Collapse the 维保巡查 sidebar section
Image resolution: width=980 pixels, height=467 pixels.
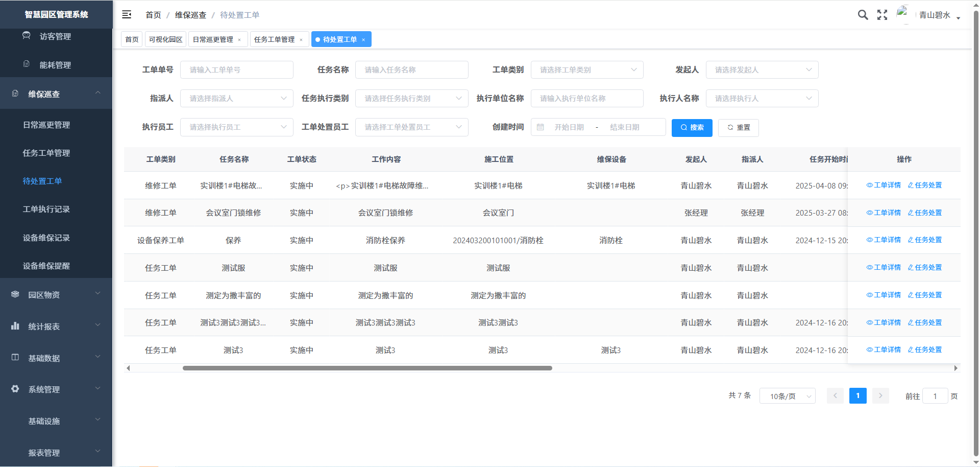click(x=56, y=94)
